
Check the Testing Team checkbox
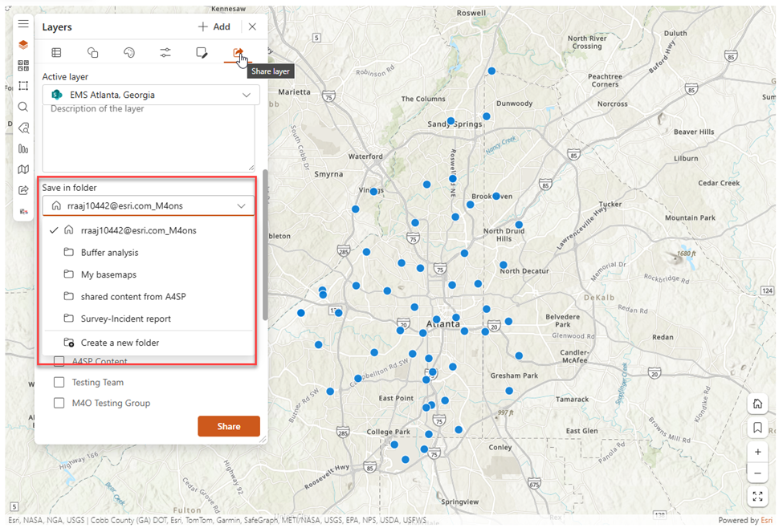(x=59, y=382)
